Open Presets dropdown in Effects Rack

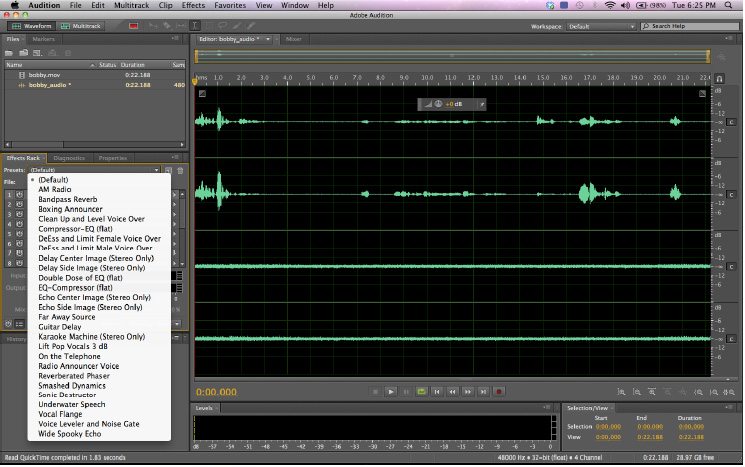coord(95,170)
